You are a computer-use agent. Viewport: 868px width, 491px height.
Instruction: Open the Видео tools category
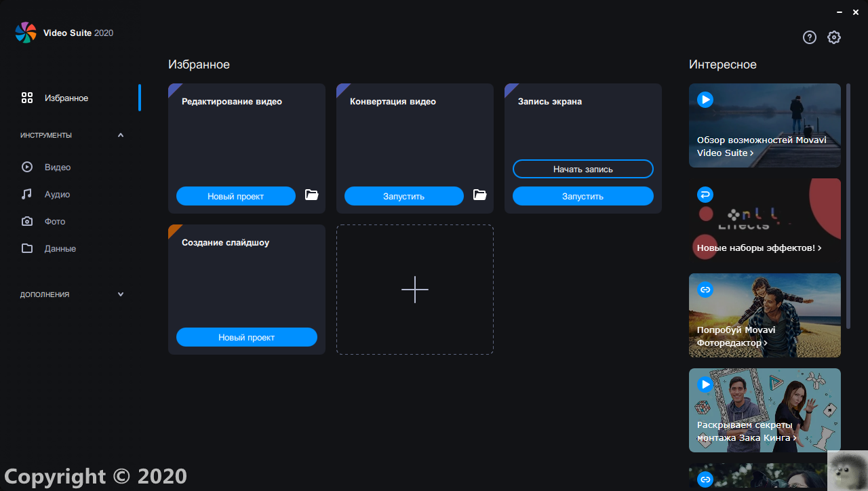pos(58,167)
